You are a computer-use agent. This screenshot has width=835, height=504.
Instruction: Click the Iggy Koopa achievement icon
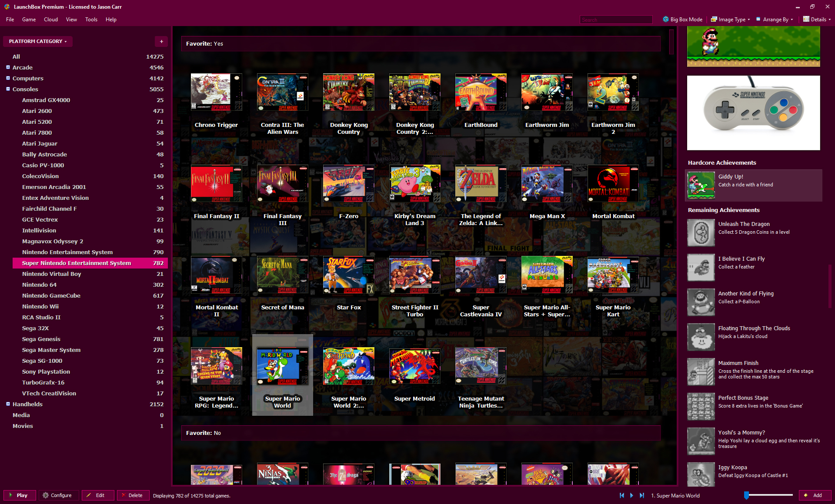tap(701, 474)
